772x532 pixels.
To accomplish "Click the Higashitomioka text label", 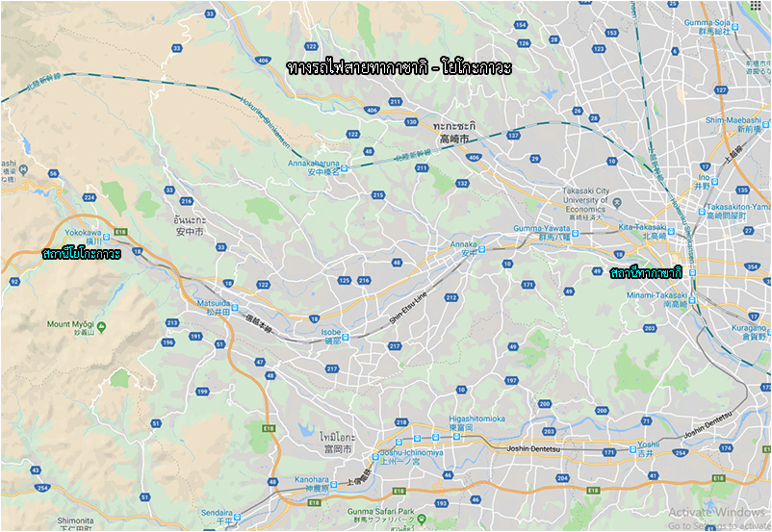I will [476, 418].
